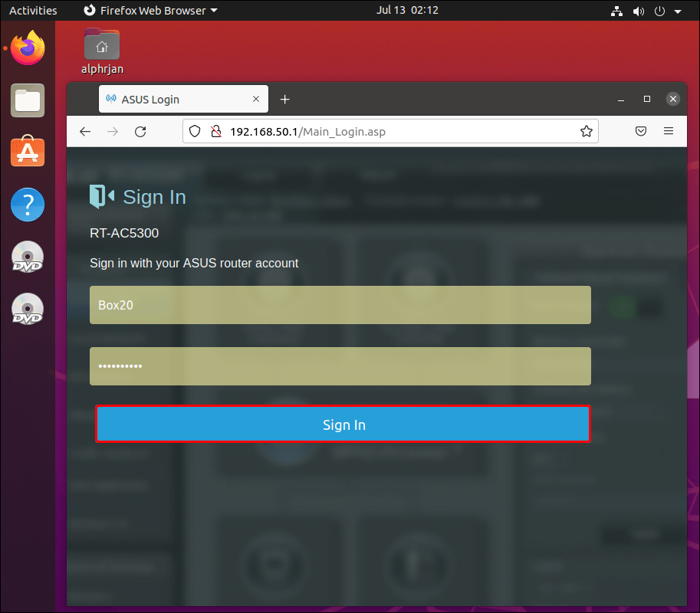The height and width of the screenshot is (613, 700).
Task: Open the insecure connection padlock info
Action: [215, 131]
